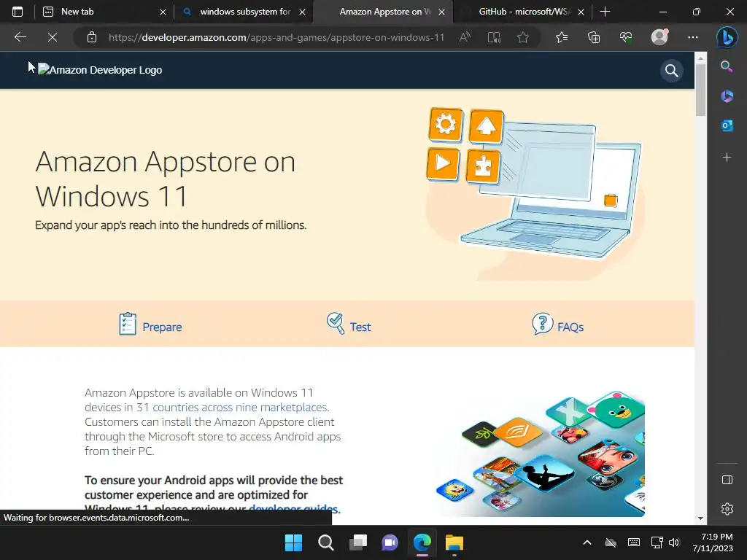Image resolution: width=747 pixels, height=560 pixels.
Task: Open Tab actions menu
Action: click(x=18, y=12)
